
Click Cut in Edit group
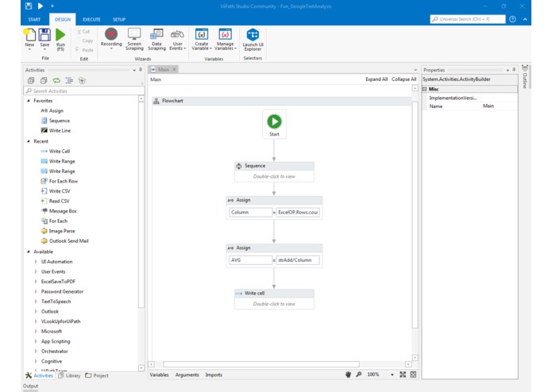(83, 32)
